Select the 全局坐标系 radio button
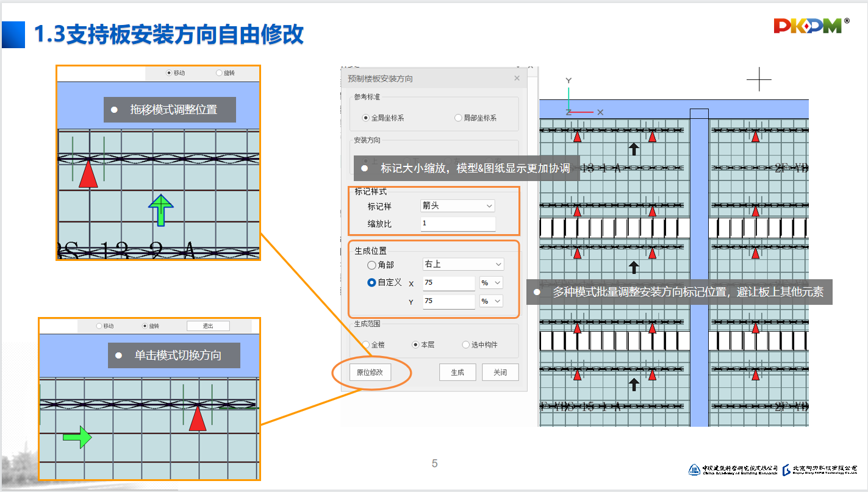The width and height of the screenshot is (868, 492). click(x=365, y=118)
